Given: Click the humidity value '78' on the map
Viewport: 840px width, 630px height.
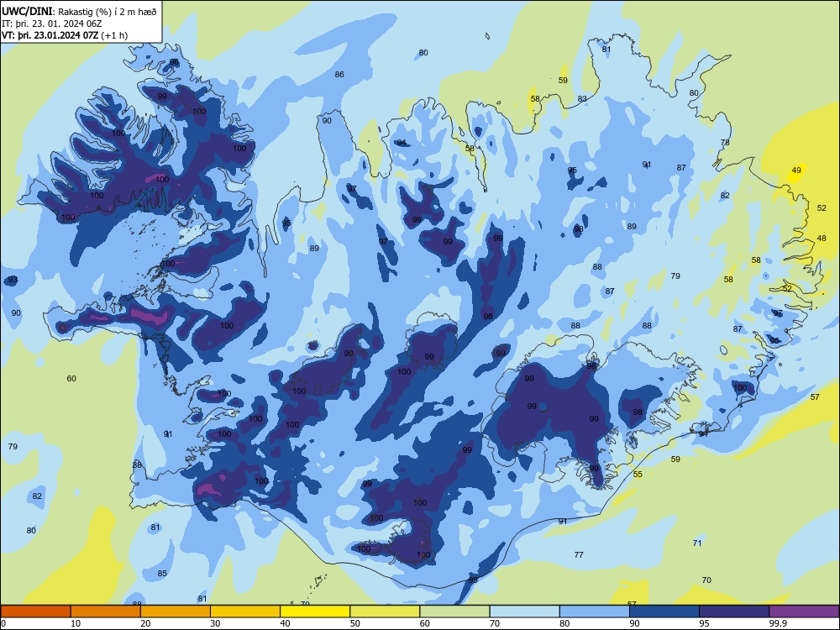Looking at the screenshot, I should click(x=726, y=143).
